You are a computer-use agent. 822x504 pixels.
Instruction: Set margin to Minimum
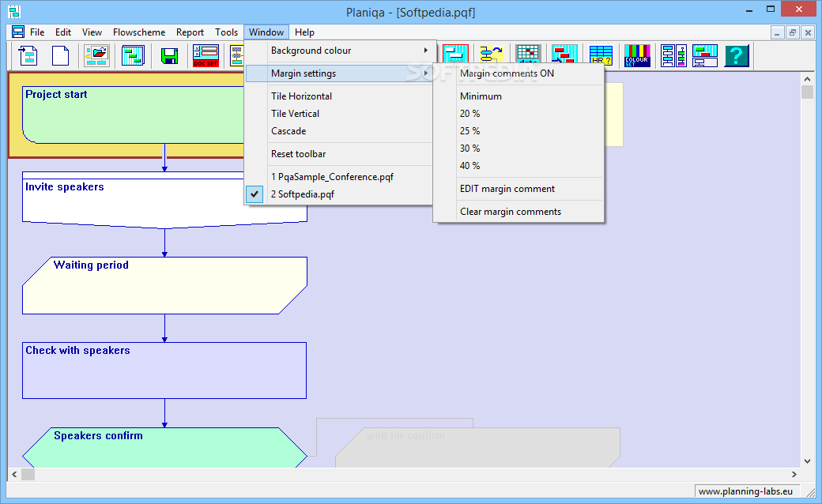coord(518,96)
